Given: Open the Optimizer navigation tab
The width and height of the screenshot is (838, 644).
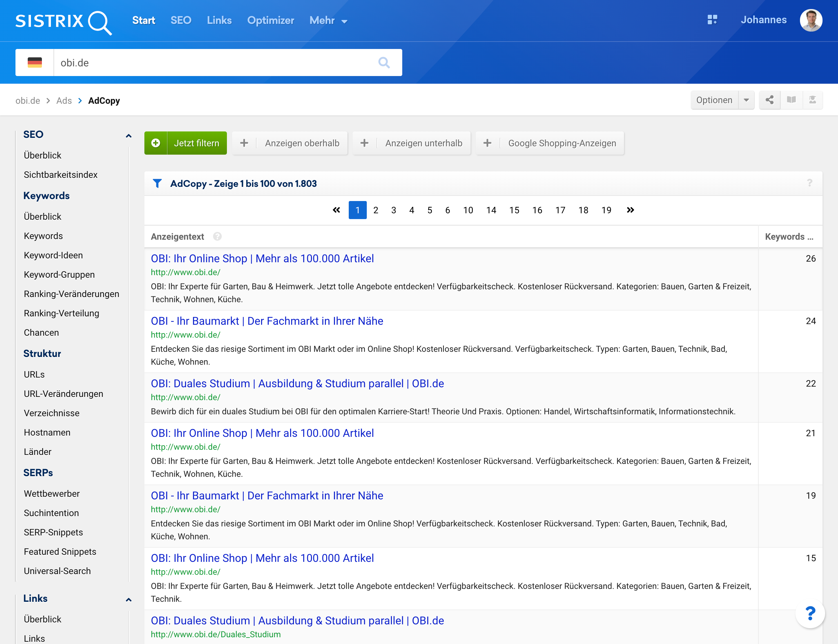Looking at the screenshot, I should pos(270,20).
